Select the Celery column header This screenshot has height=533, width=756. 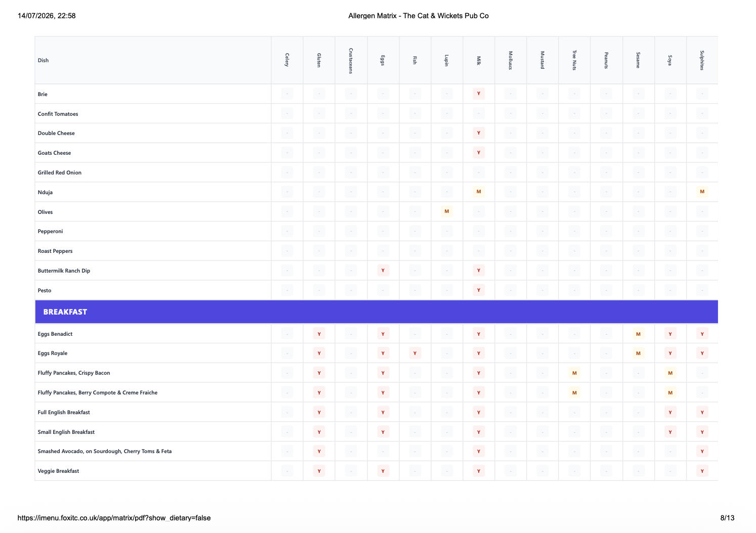click(287, 60)
